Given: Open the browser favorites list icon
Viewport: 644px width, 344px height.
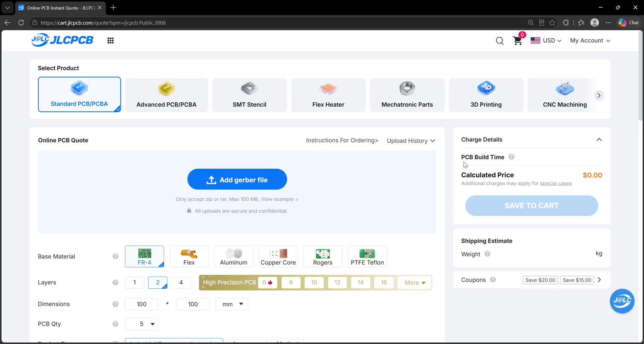Looking at the screenshot, I should click(581, 22).
